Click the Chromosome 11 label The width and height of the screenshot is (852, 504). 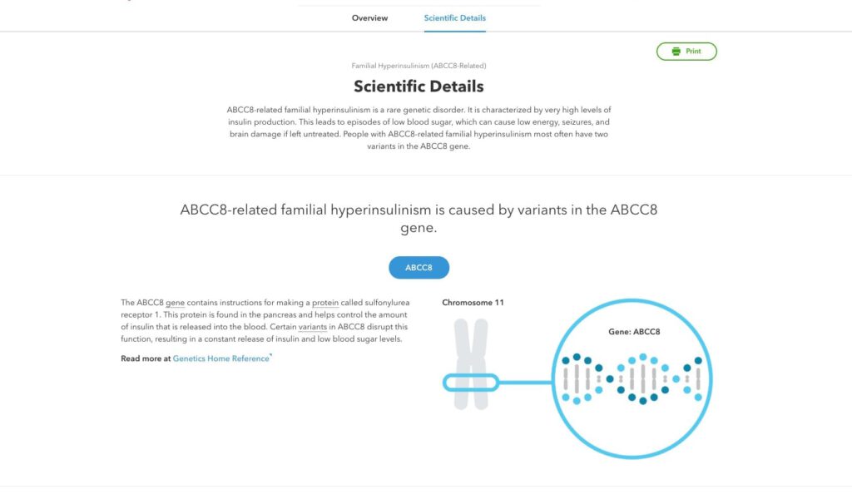coord(473,303)
